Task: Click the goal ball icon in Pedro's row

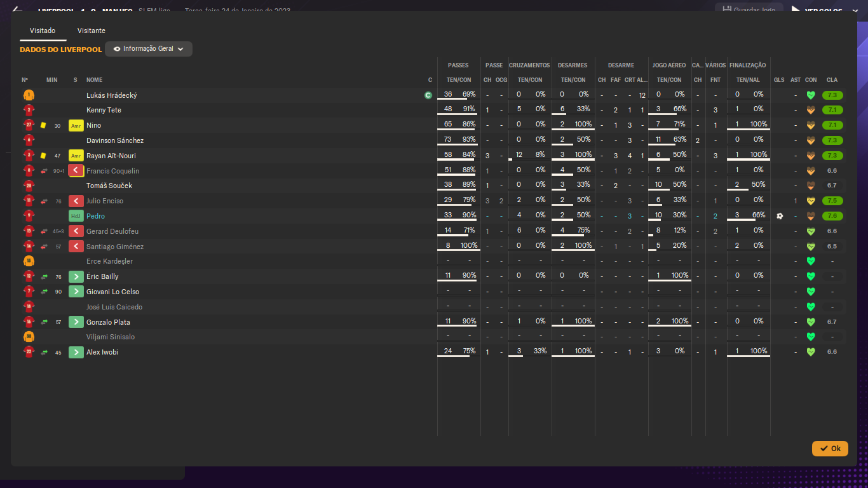Action: point(780,216)
